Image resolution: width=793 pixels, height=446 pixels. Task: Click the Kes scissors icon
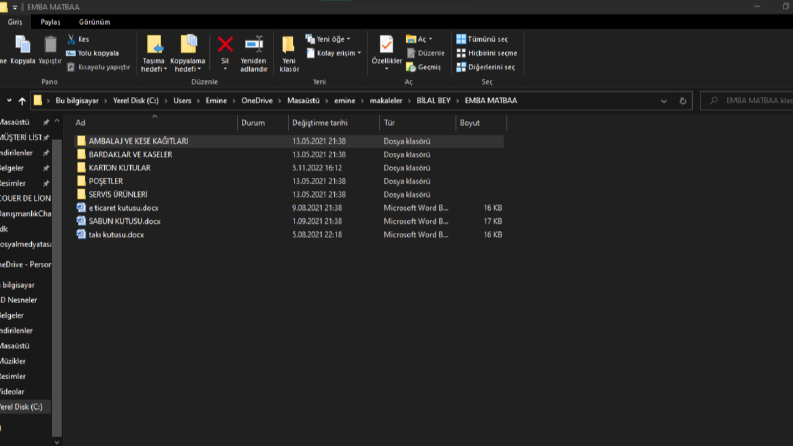[x=72, y=39]
